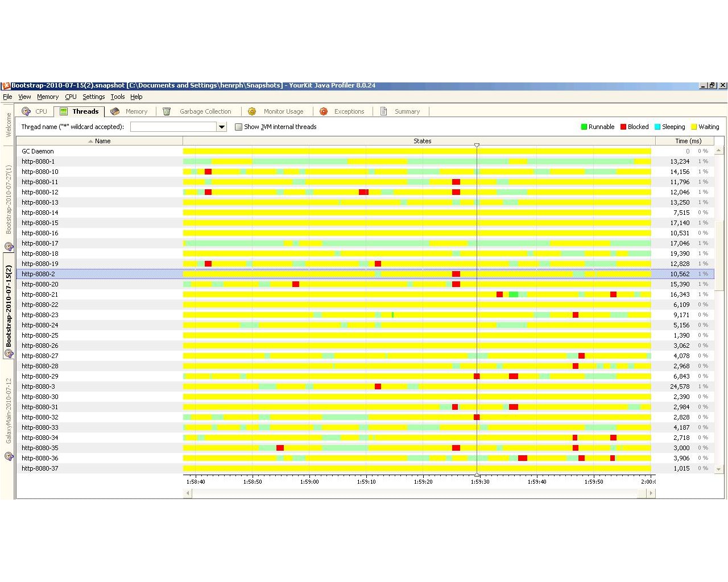The image size is (728, 582).
Task: Open the Tools menu
Action: [x=117, y=97]
